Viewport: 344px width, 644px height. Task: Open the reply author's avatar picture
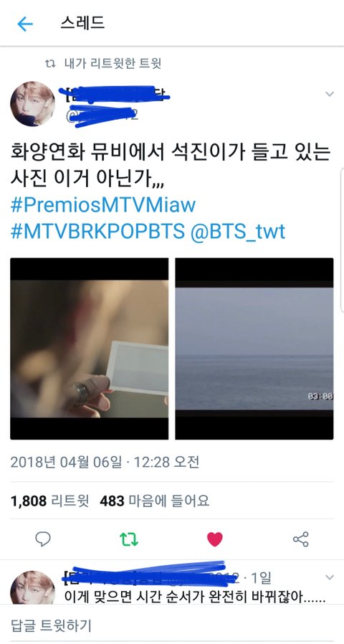(32, 587)
